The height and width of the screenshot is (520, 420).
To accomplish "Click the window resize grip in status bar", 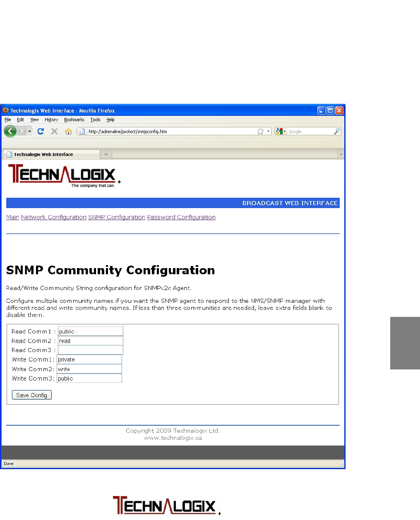I will (x=341, y=465).
